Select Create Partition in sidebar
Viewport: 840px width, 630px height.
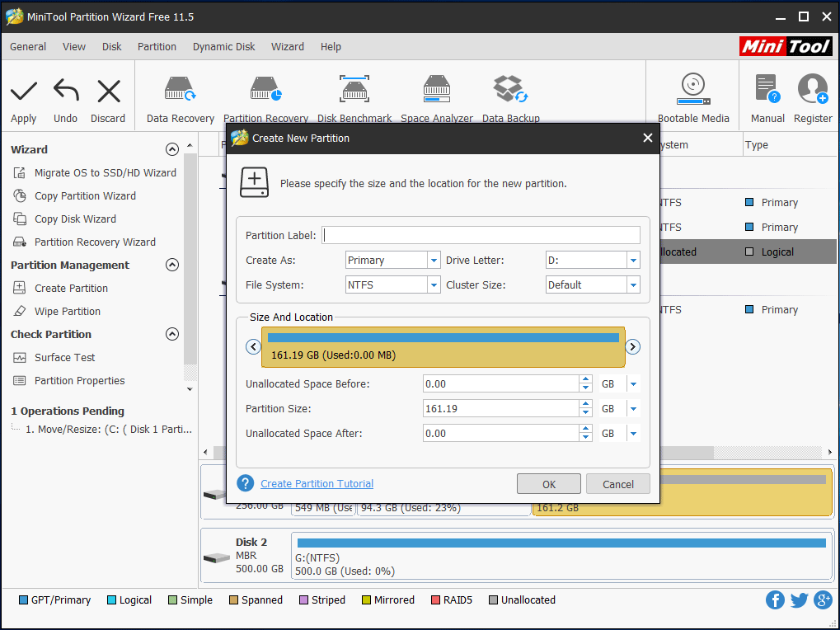click(71, 289)
